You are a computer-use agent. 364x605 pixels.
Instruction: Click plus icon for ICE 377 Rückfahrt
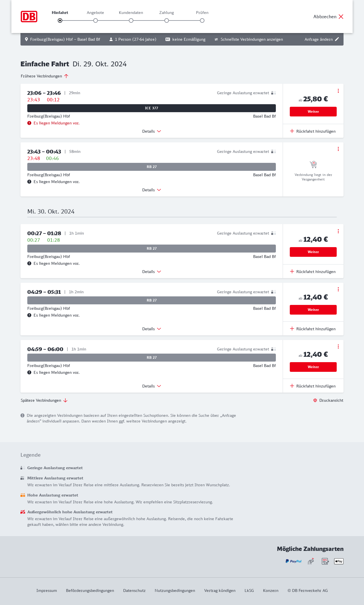[x=292, y=131]
